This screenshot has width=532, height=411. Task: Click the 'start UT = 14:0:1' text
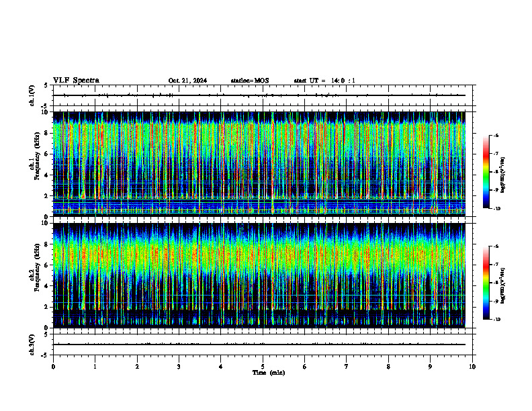324,81
